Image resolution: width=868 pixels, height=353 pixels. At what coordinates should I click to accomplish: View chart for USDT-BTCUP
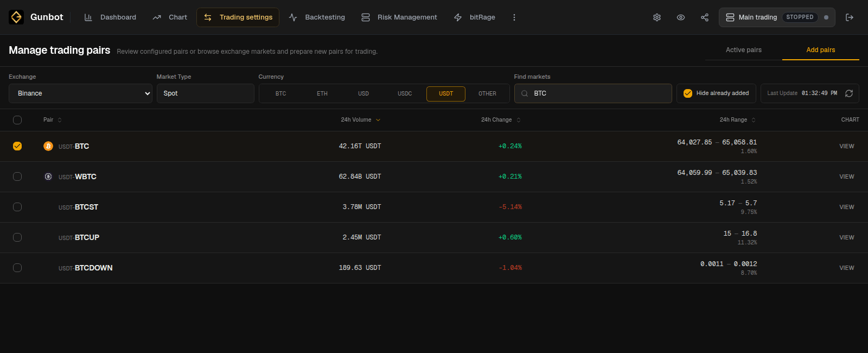(x=846, y=238)
